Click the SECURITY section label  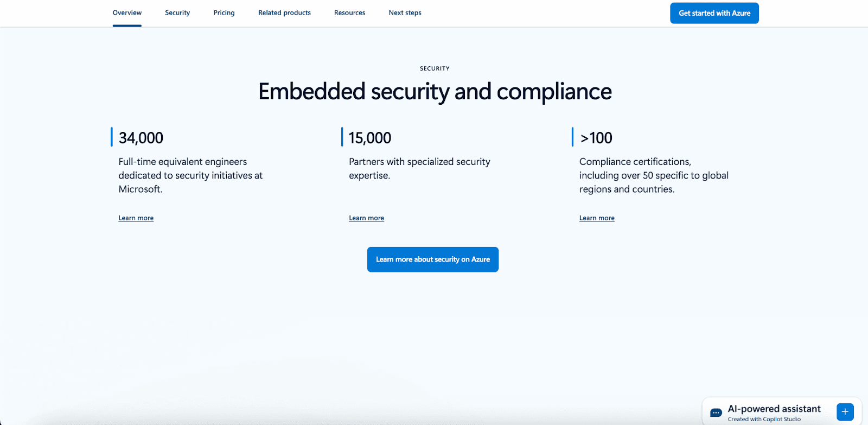pos(435,68)
